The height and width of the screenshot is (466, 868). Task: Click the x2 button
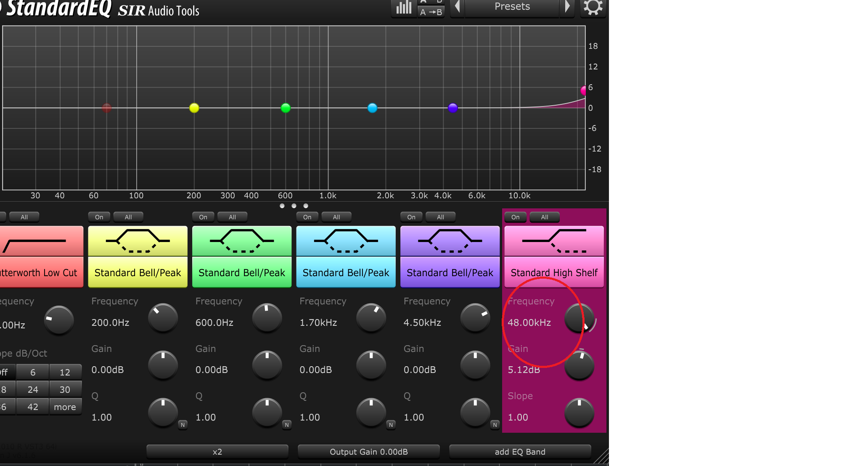point(217,452)
